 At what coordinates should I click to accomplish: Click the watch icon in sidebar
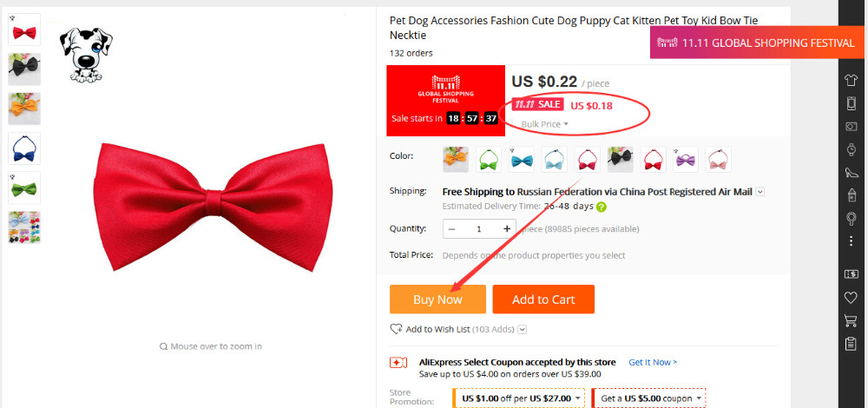pos(851,149)
